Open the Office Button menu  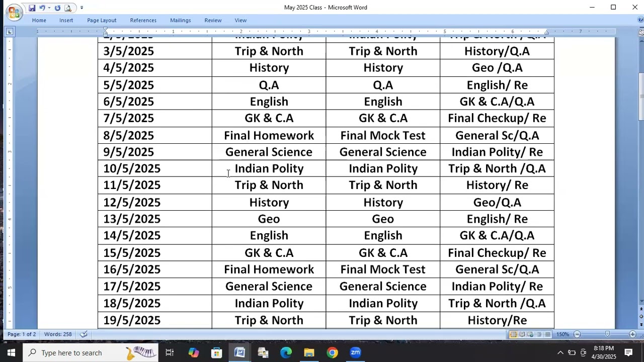[x=15, y=12]
